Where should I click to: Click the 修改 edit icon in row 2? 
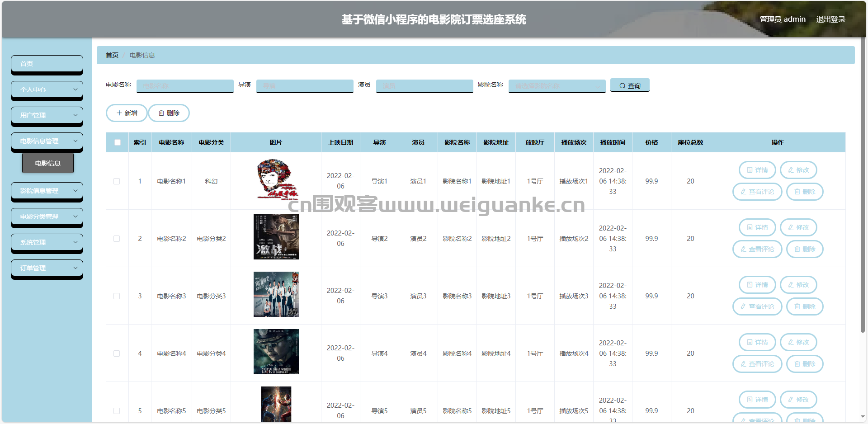791,227
